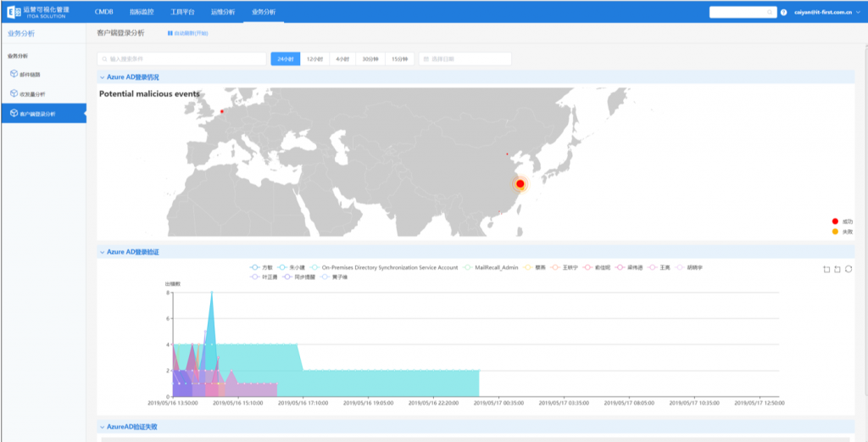The height and width of the screenshot is (442, 868).
Task: Collapse the Azure AD登录验证 section
Action: coord(102,252)
